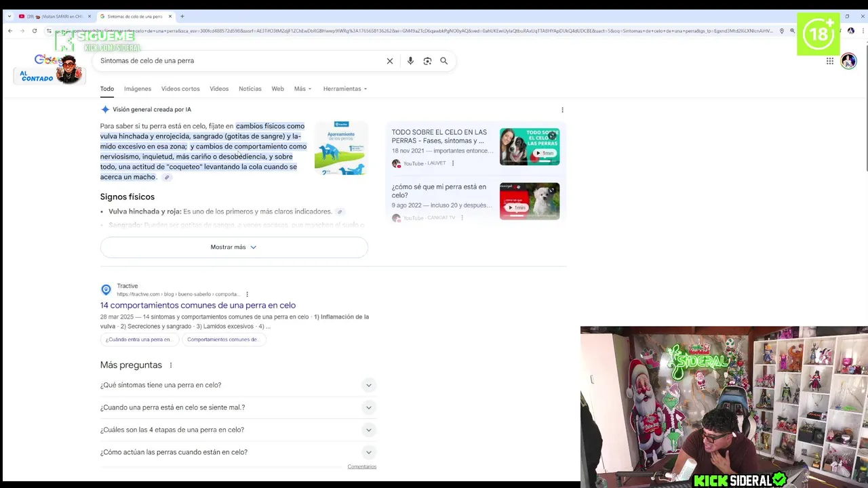Click the tractive.com breadcrumb URL
The height and width of the screenshot is (488, 868).
pos(178,294)
